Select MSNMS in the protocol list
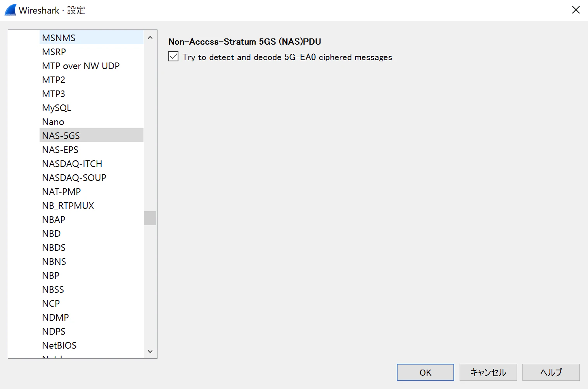This screenshot has width=588, height=389. click(x=92, y=38)
